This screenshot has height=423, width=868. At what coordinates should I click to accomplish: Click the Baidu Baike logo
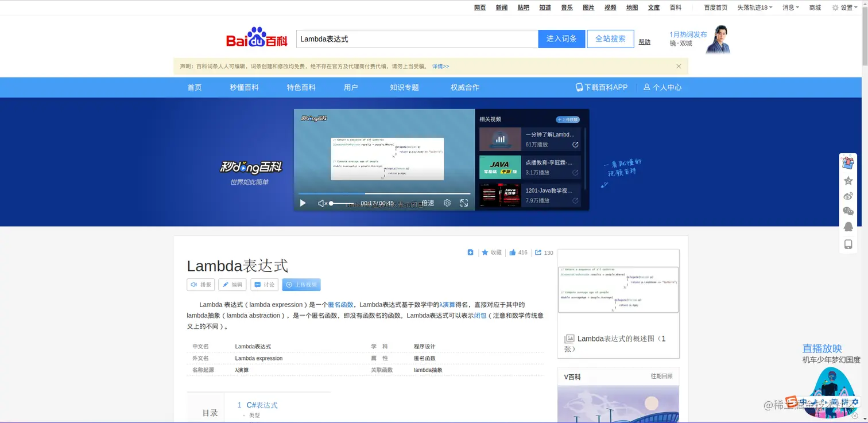257,38
